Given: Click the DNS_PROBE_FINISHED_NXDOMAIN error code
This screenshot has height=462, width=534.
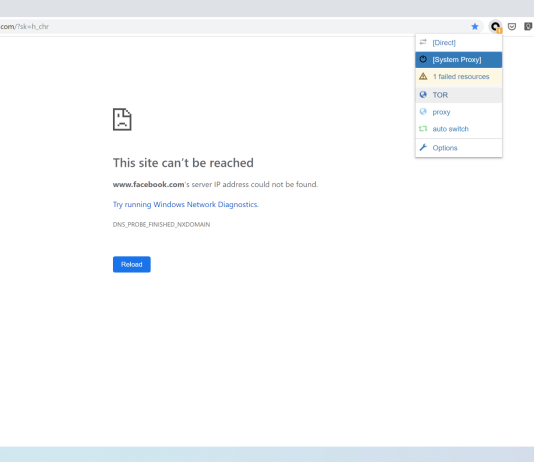Looking at the screenshot, I should 161,224.
